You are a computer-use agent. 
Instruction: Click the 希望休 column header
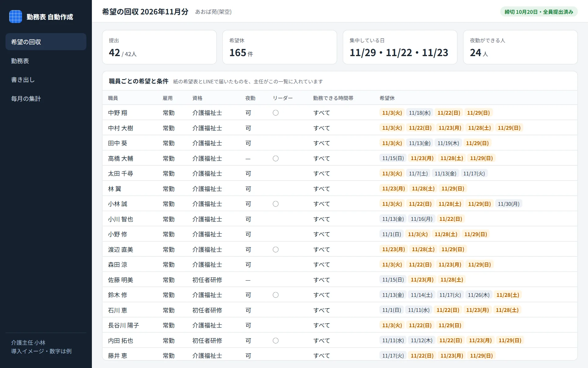point(387,98)
